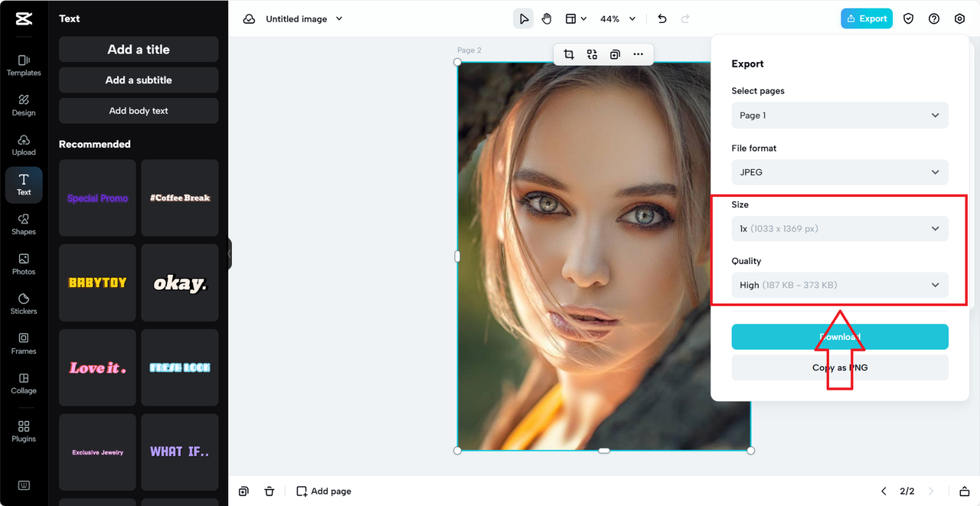Click the CapCut logo icon
The image size is (980, 506).
(x=24, y=19)
